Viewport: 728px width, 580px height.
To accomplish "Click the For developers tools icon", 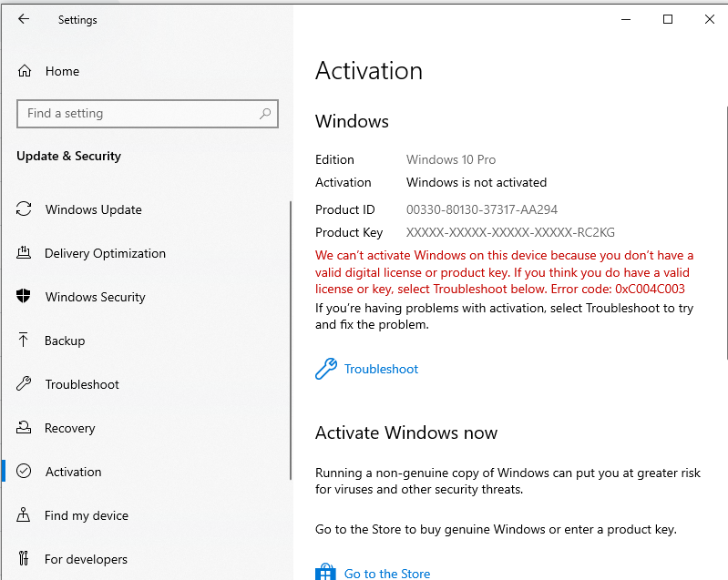I will coord(24,558).
